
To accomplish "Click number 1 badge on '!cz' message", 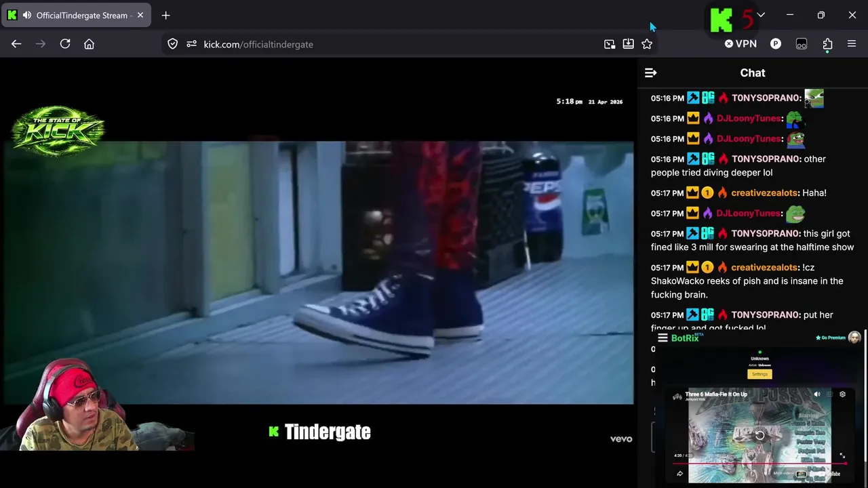I will pyautogui.click(x=707, y=267).
